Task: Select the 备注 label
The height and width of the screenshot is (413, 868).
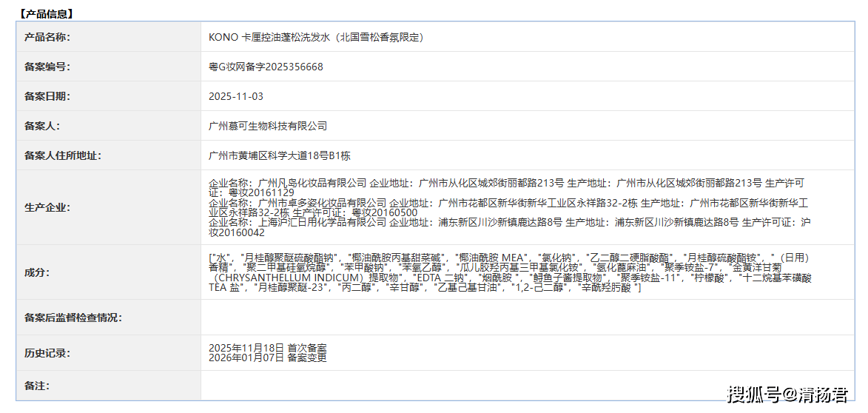Action: click(36, 386)
